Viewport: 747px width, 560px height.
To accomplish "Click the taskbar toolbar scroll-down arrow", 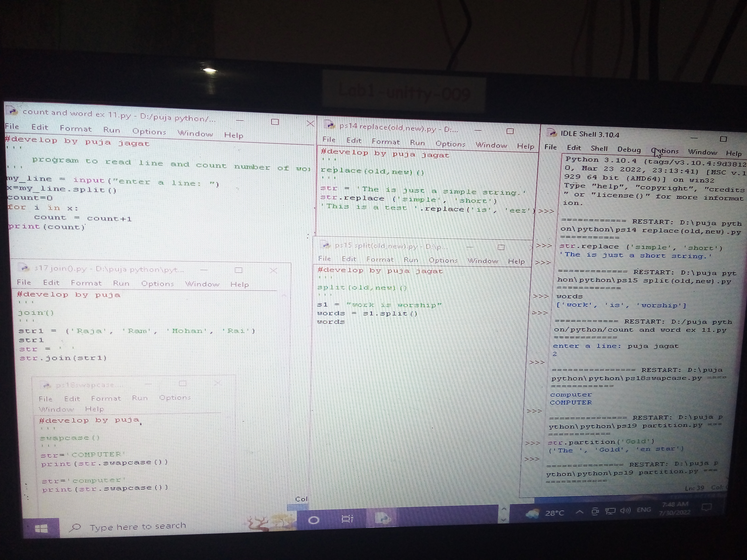I will 503,520.
